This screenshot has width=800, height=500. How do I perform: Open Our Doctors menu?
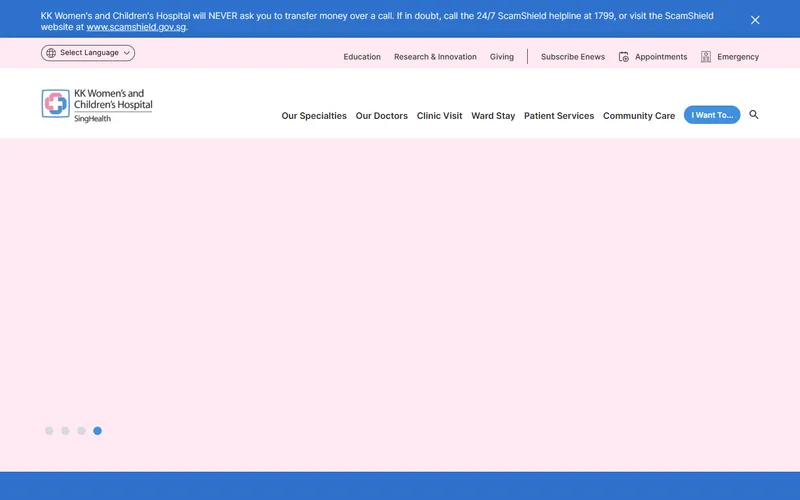pos(382,116)
